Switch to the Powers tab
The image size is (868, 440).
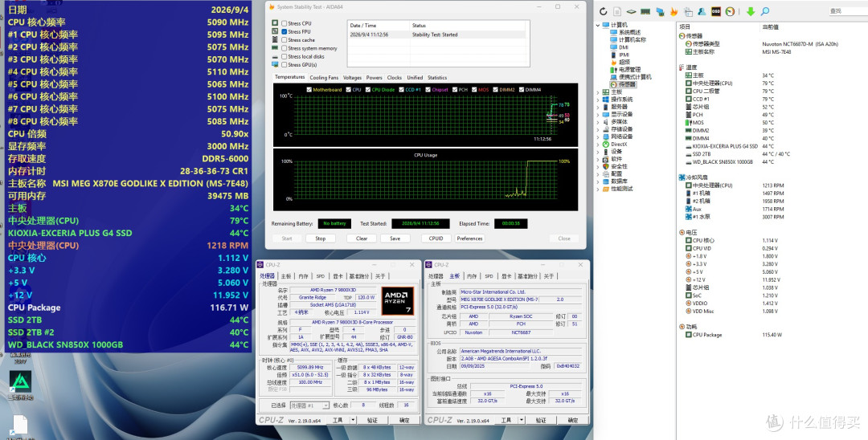pyautogui.click(x=375, y=77)
